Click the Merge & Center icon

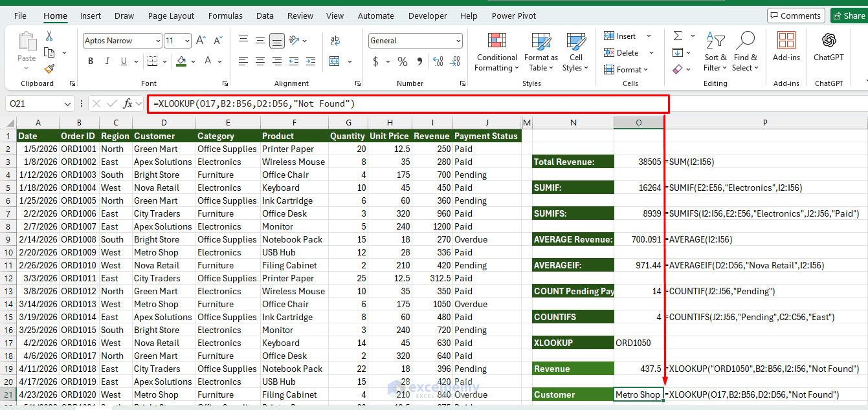pos(335,61)
